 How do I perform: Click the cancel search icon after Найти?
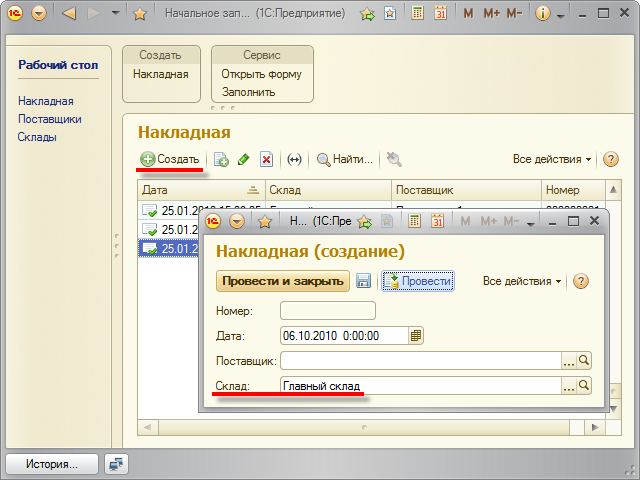(x=394, y=159)
